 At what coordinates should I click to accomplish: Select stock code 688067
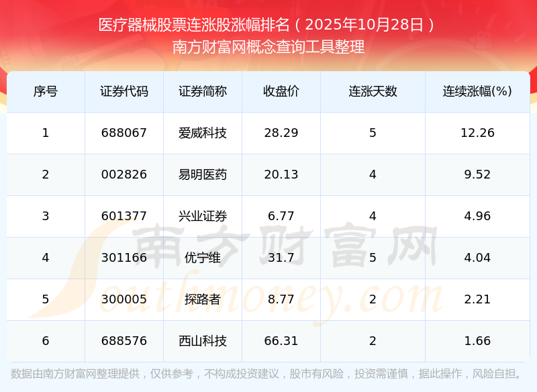[124, 133]
